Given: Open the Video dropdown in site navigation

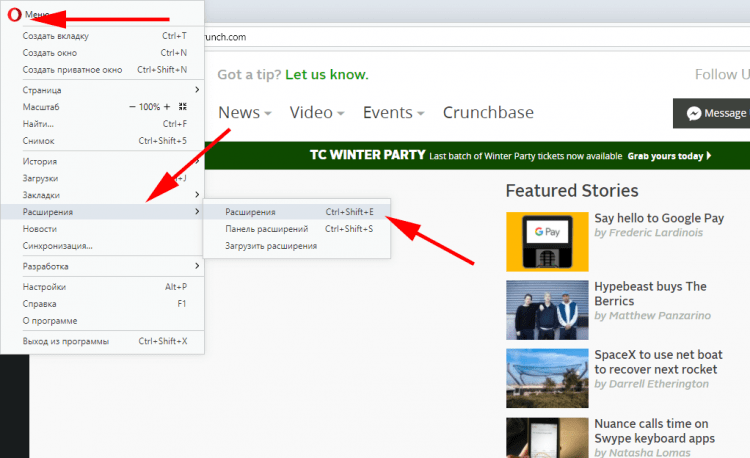Looking at the screenshot, I should pyautogui.click(x=317, y=112).
